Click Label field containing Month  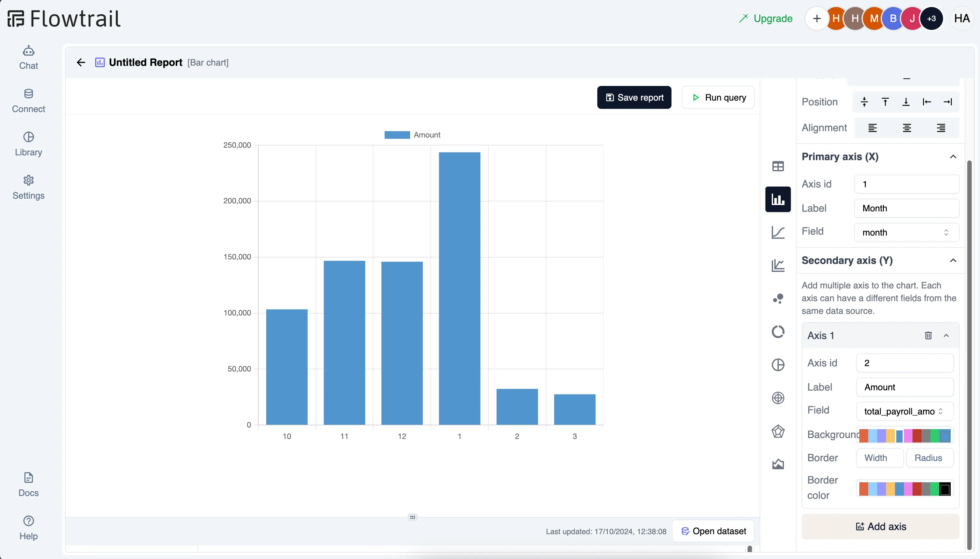[906, 208]
